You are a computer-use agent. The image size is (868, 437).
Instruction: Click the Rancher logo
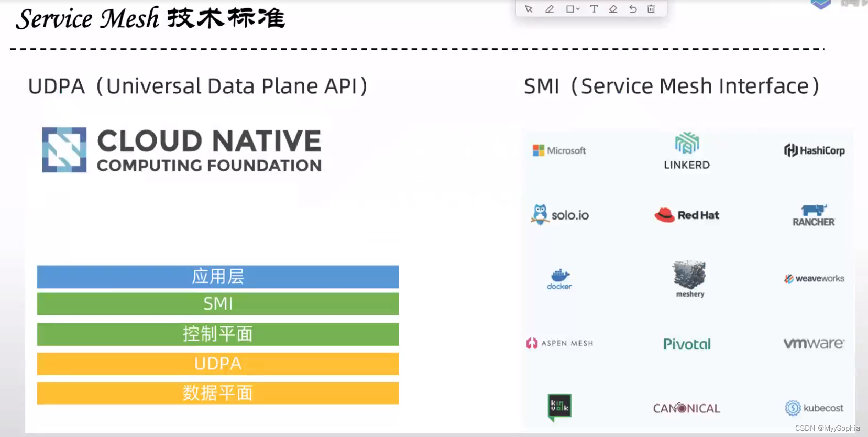click(x=814, y=215)
